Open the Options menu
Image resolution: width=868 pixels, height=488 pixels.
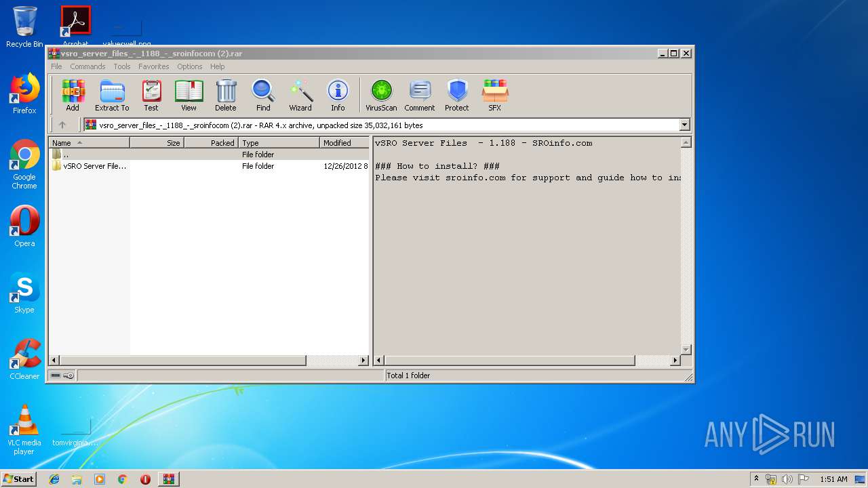coord(190,66)
